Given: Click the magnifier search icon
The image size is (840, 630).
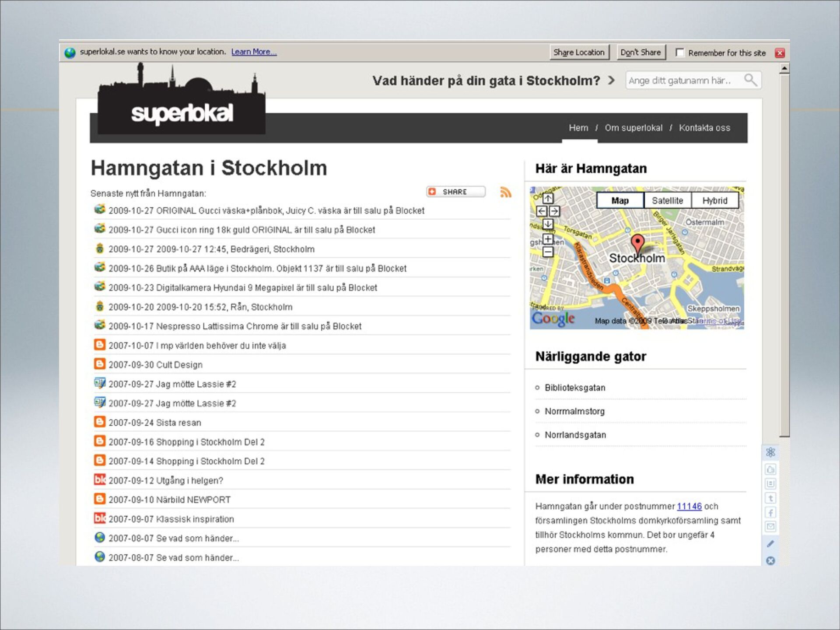Looking at the screenshot, I should point(750,80).
